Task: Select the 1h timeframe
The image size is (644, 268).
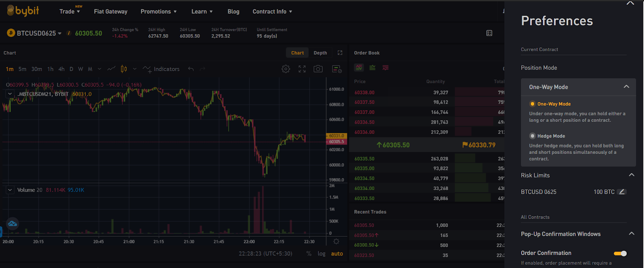Action: point(50,69)
